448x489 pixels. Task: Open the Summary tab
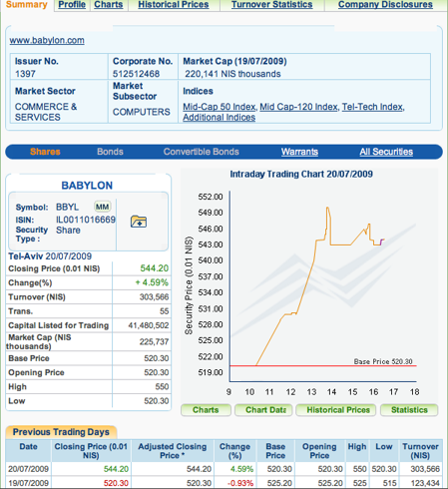point(27,5)
